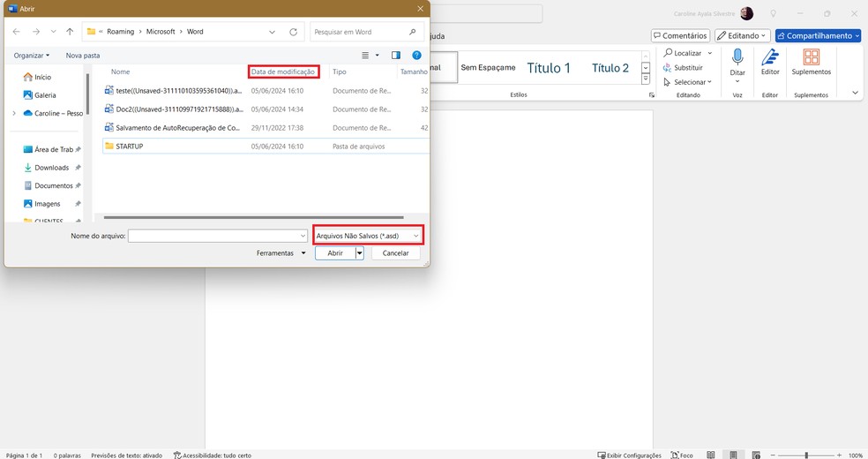Go up one folder level arrow
Screen dimensions: 868x459
point(70,32)
